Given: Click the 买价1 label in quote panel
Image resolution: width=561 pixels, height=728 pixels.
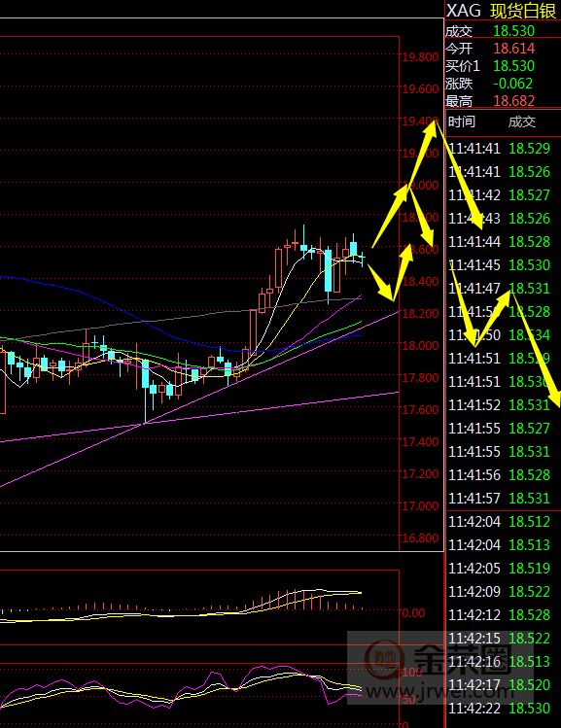Looking at the screenshot, I should tap(462, 66).
